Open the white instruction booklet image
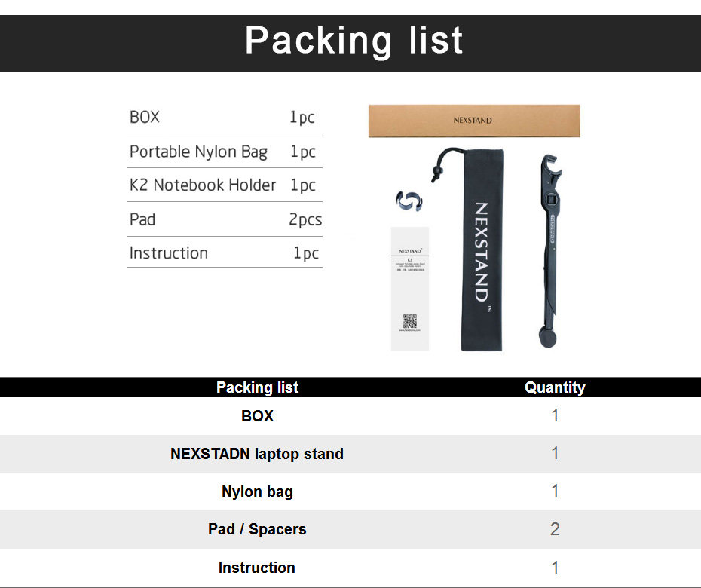 [410, 288]
